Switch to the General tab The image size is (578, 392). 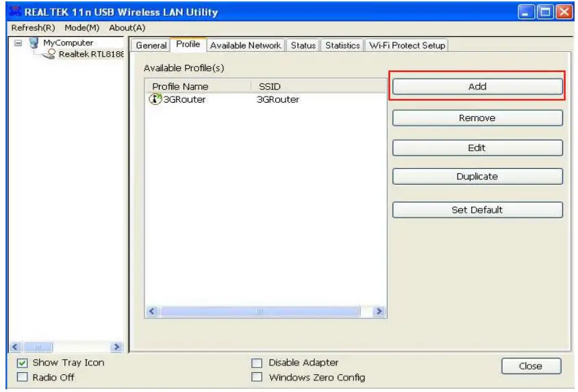tap(151, 45)
